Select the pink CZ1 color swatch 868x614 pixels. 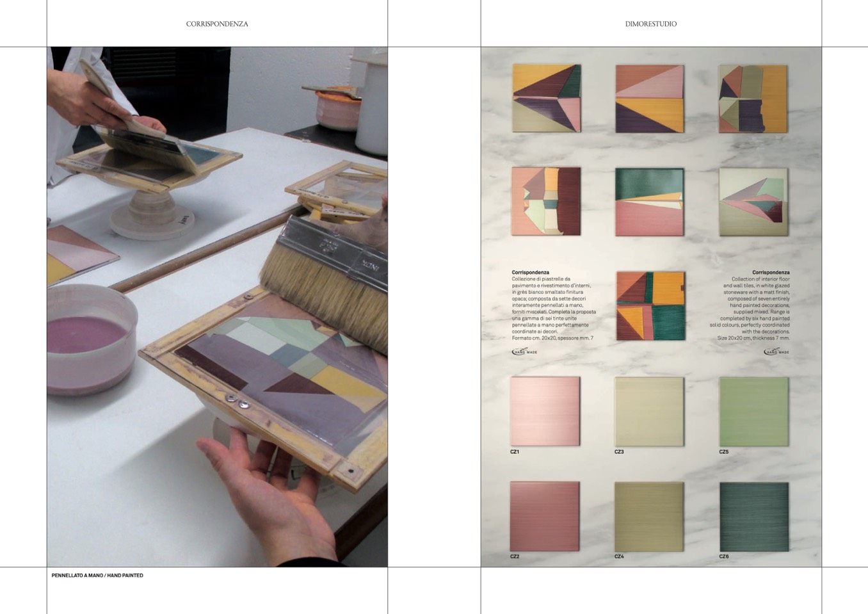(x=545, y=411)
